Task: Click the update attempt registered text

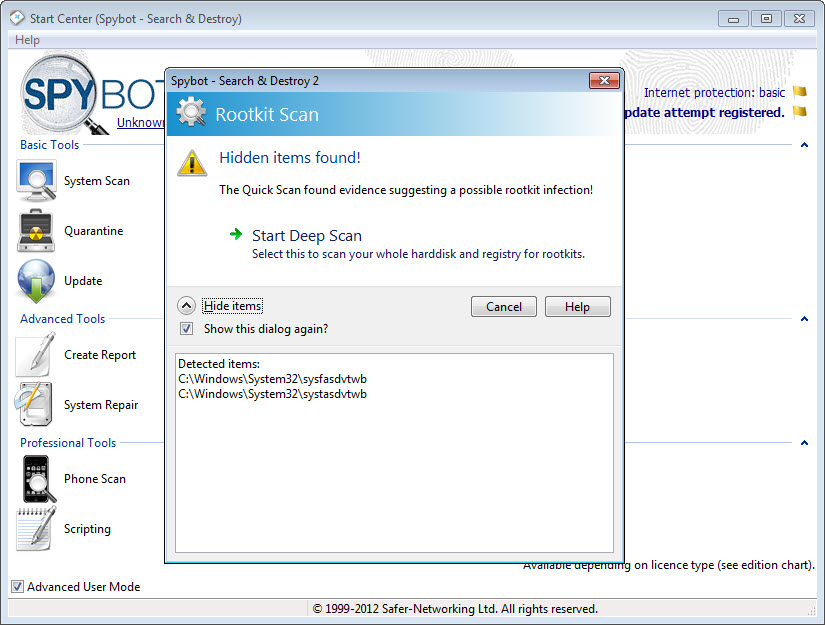Action: (x=704, y=113)
